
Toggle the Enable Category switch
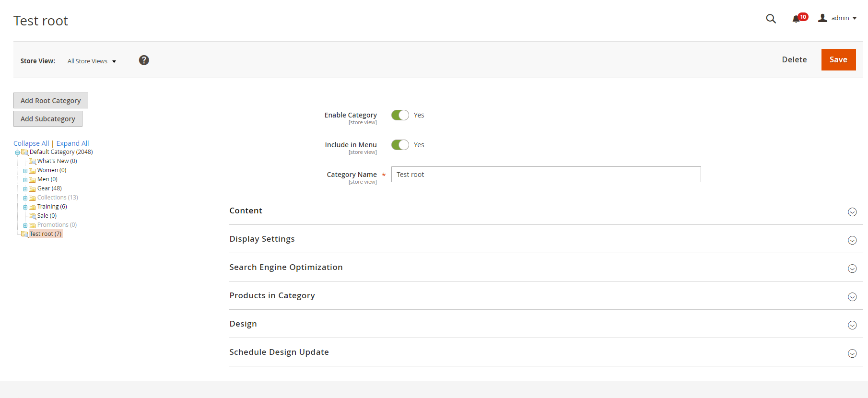point(400,115)
